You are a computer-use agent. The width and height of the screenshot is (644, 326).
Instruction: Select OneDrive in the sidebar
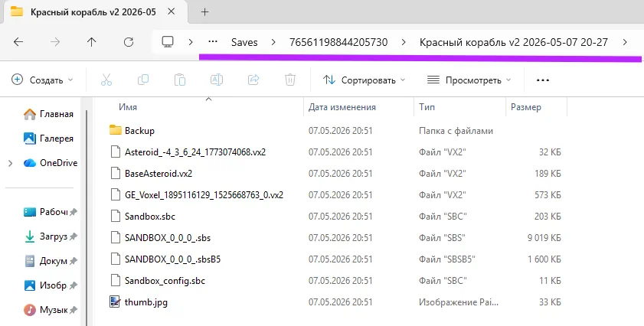coord(50,163)
